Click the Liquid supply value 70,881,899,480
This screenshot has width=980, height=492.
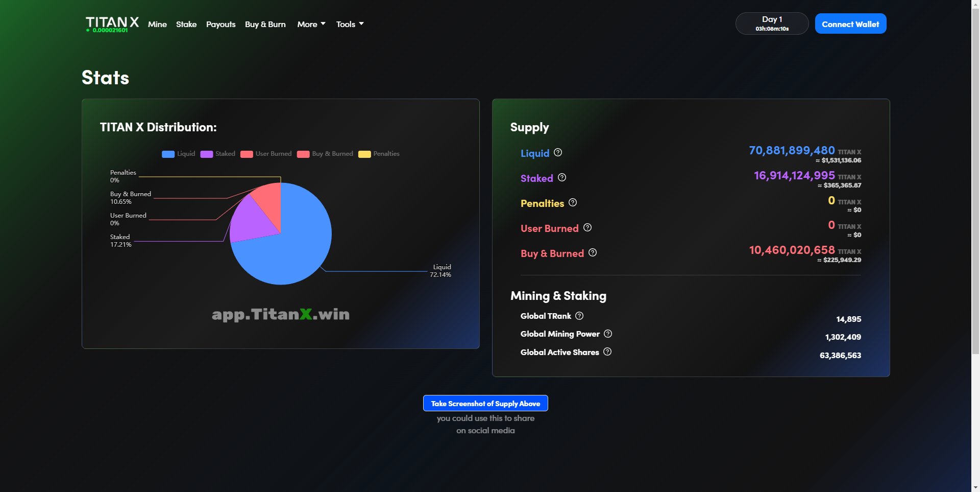tap(792, 150)
